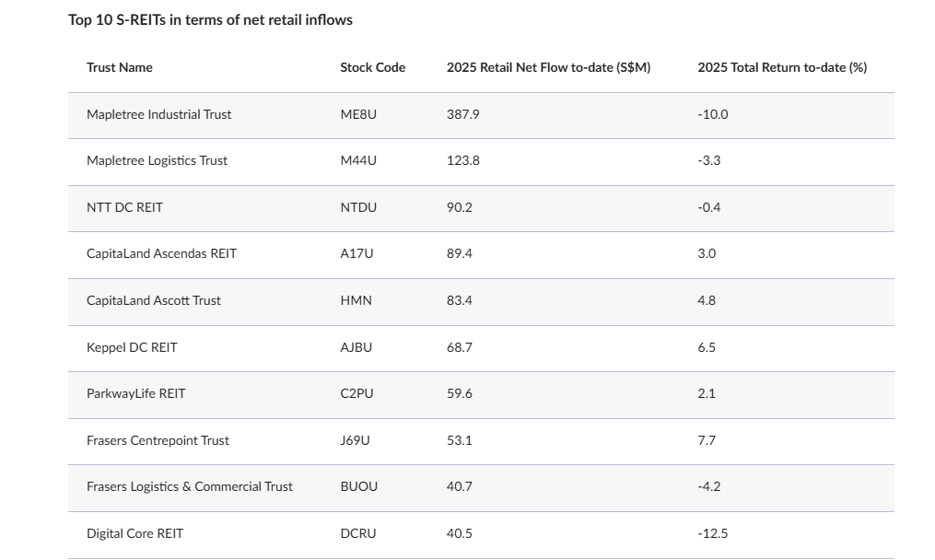This screenshot has width=935, height=560.
Task: Click the 2025 Total Return column header
Action: 781,67
